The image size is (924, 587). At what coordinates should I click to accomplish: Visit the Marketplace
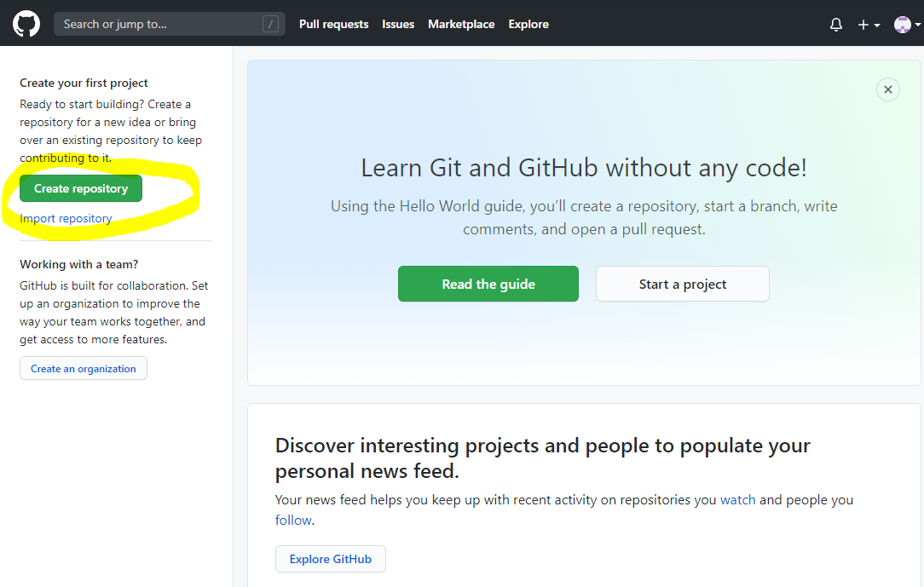click(461, 24)
